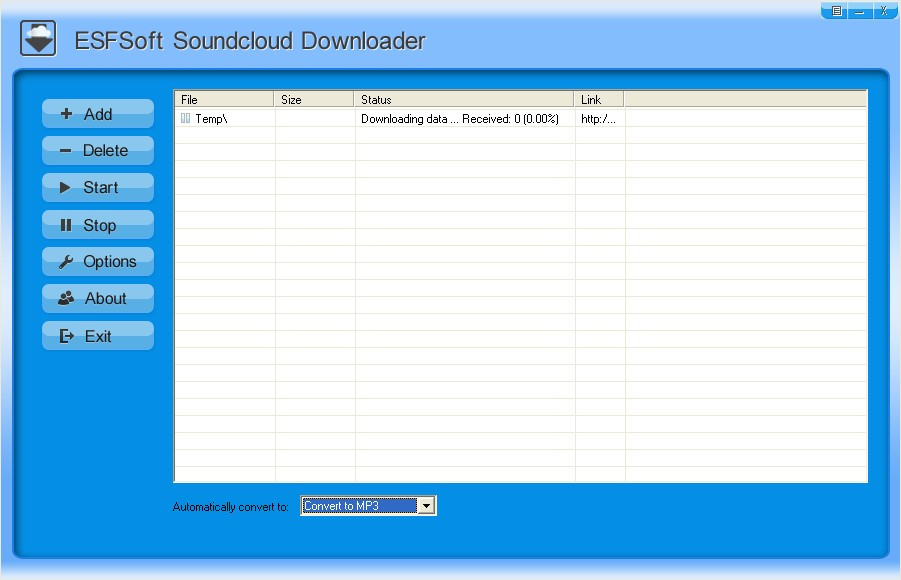The width and height of the screenshot is (901, 580).
Task: Sort by the File column header
Action: [224, 99]
